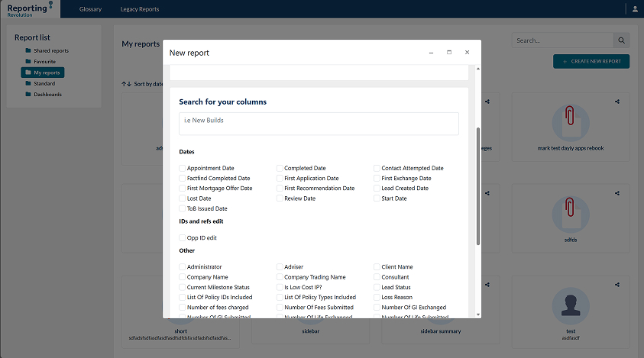This screenshot has height=358, width=644.
Task: Click share icon on mark test report card
Action: (617, 102)
